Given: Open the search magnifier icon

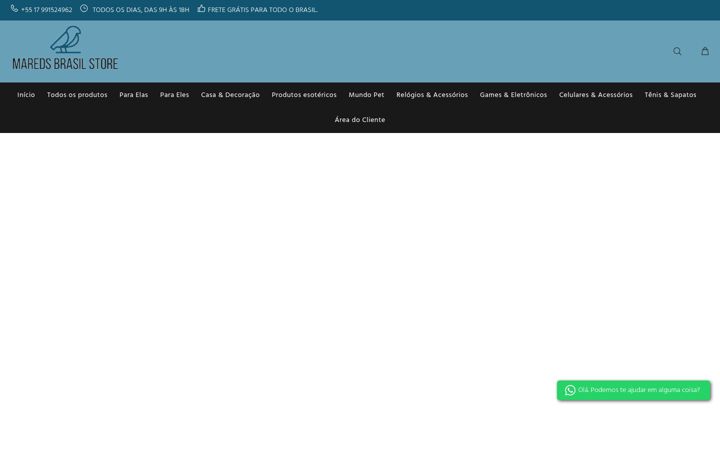Looking at the screenshot, I should [677, 51].
